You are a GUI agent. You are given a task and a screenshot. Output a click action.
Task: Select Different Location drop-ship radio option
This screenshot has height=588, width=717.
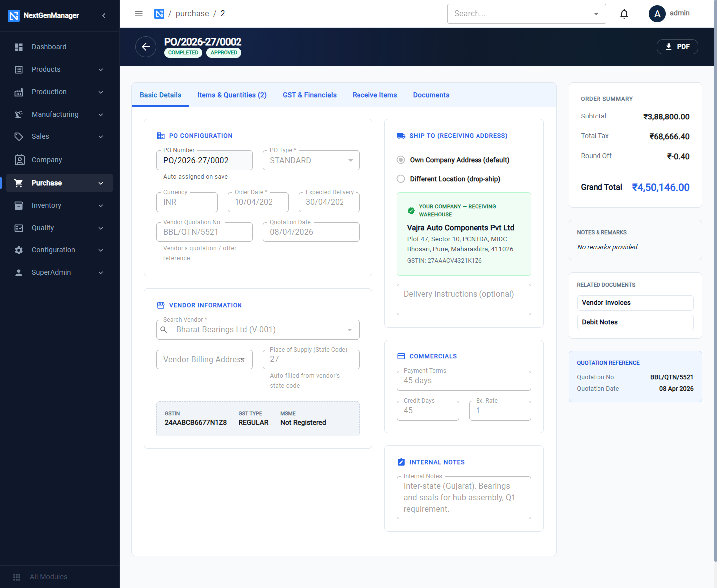[x=401, y=179]
